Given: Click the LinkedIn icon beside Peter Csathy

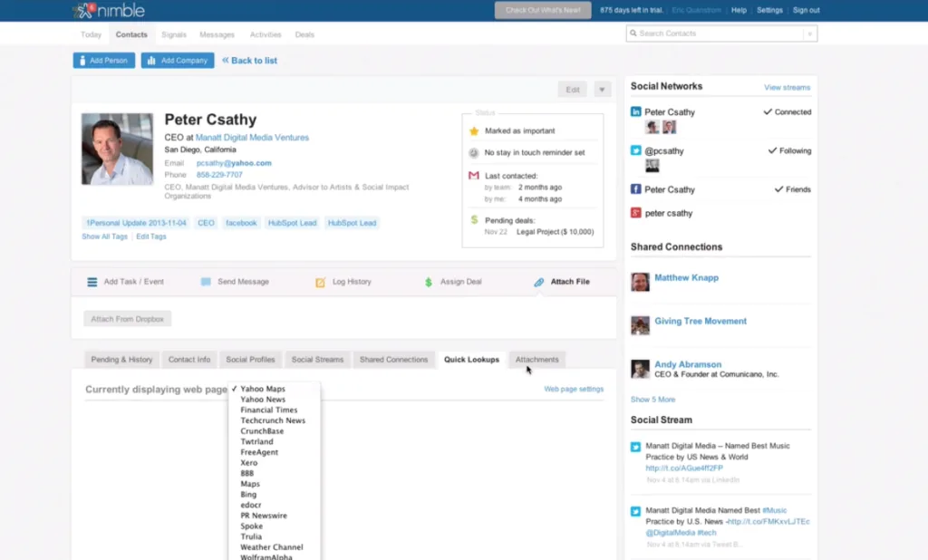Looking at the screenshot, I should (635, 111).
